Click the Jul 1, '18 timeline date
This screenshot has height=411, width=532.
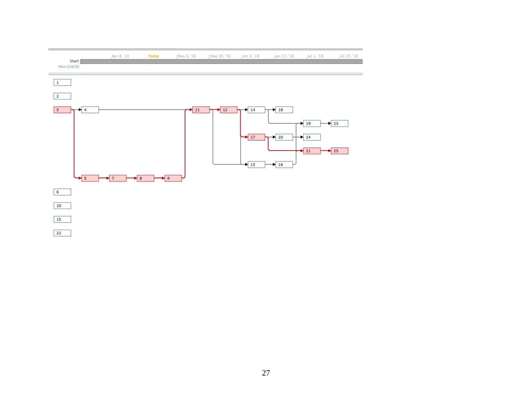click(315, 56)
